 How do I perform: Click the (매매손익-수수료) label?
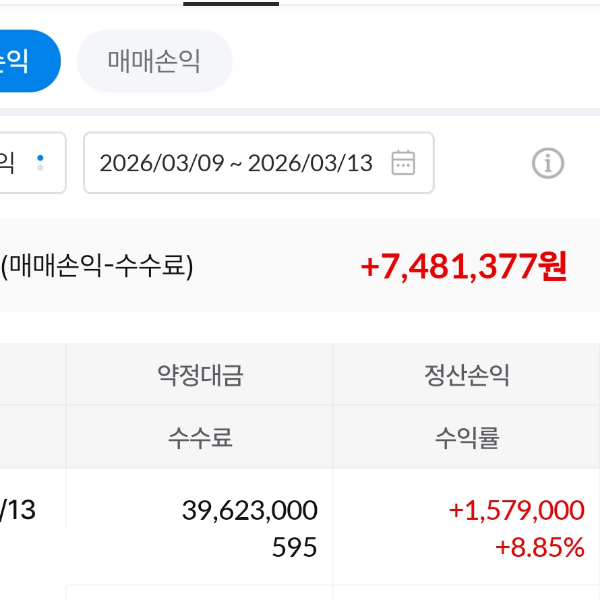[97, 266]
